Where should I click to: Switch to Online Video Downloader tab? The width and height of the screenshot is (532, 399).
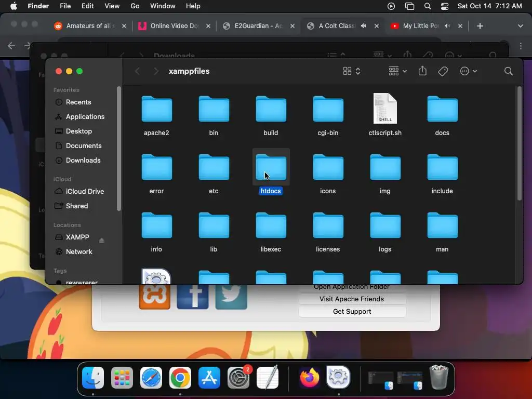pos(174,26)
